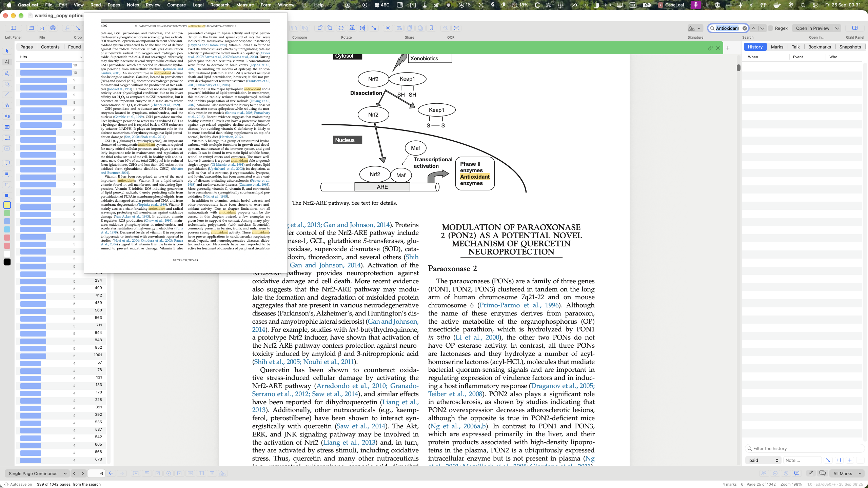Select the comment note tool
Viewport: 868px width, 488px height.
pyautogui.click(x=7, y=163)
